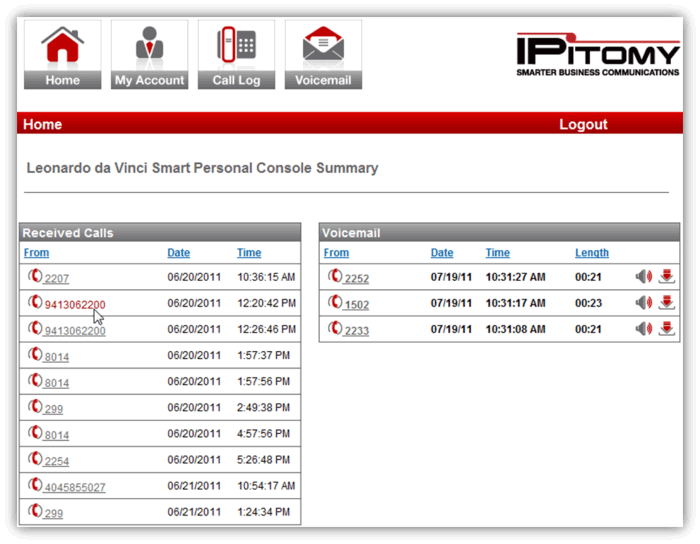Click the call icon beside voicemail 2233

335,328
